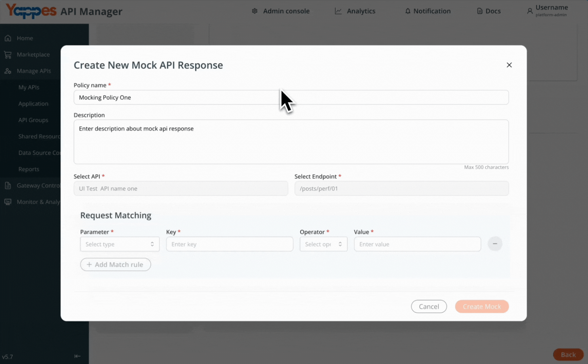
Task: Open the Operator select dropdown
Action: [323, 244]
